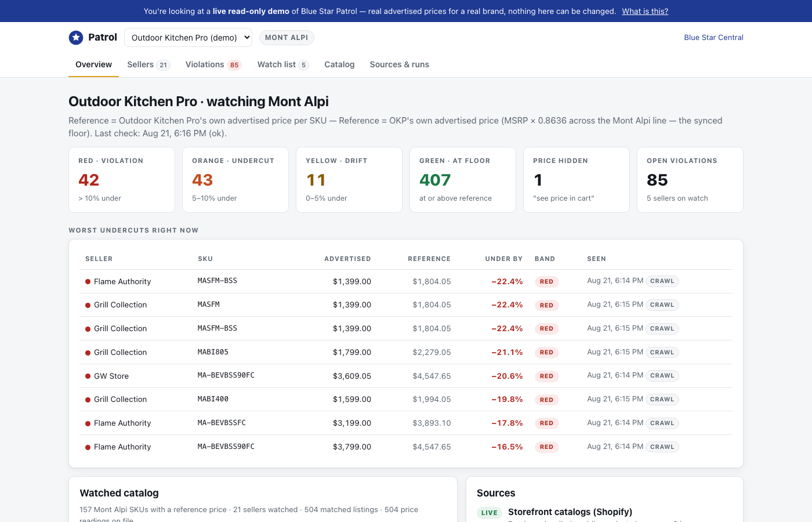The image size is (812, 522).
Task: Click the Patrol blue star logo
Action: click(76, 38)
